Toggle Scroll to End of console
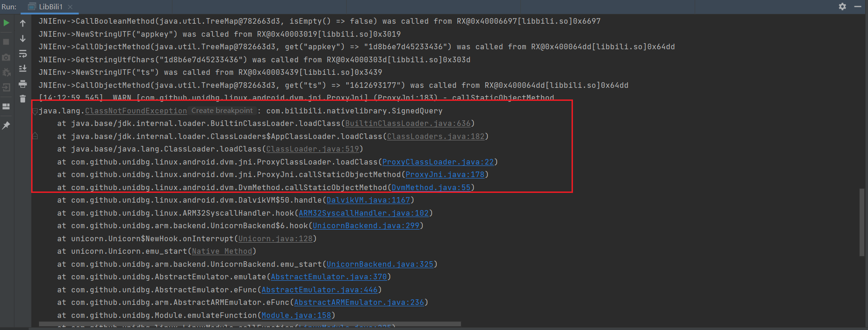The height and width of the screenshot is (330, 868). 23,69
